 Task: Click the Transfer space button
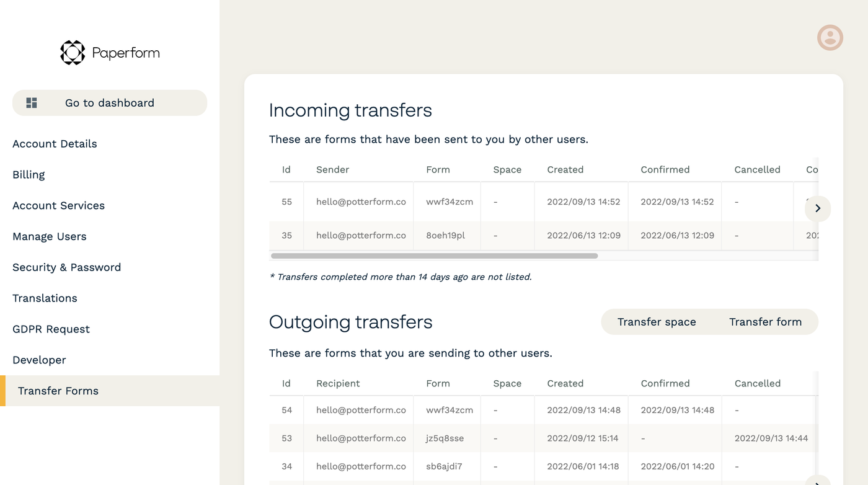[x=657, y=322]
